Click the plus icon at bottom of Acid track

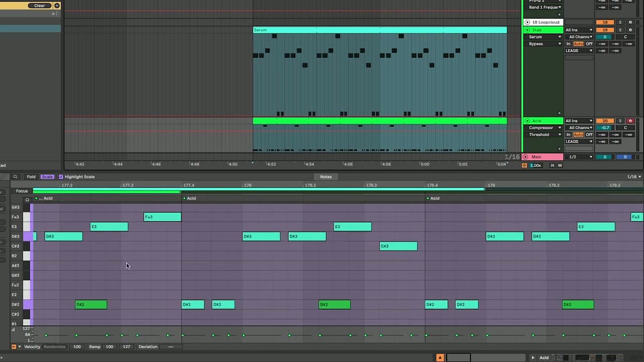click(x=559, y=149)
